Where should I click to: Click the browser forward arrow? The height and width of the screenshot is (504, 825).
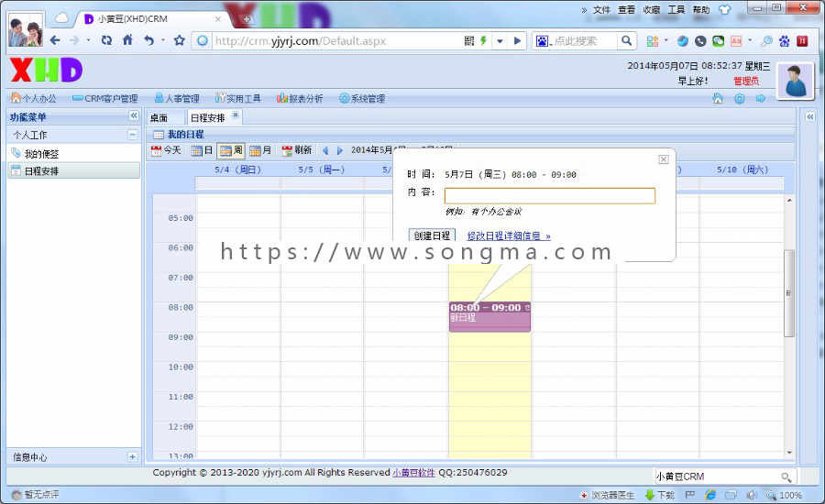tap(74, 40)
